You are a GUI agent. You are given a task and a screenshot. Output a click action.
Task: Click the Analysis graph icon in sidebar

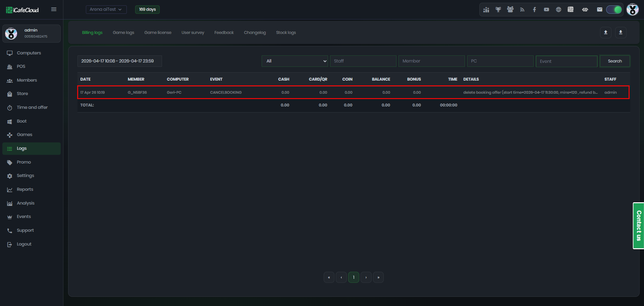[x=10, y=203]
